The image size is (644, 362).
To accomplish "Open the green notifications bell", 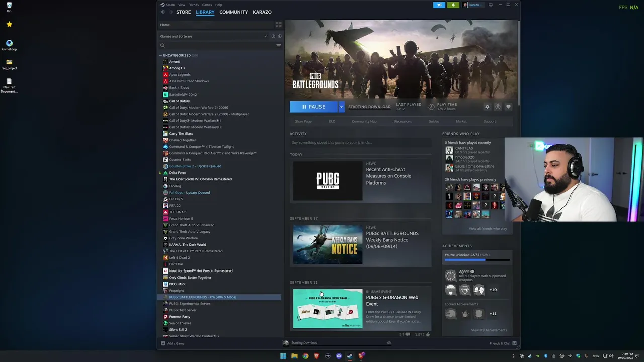I will coord(453,5).
